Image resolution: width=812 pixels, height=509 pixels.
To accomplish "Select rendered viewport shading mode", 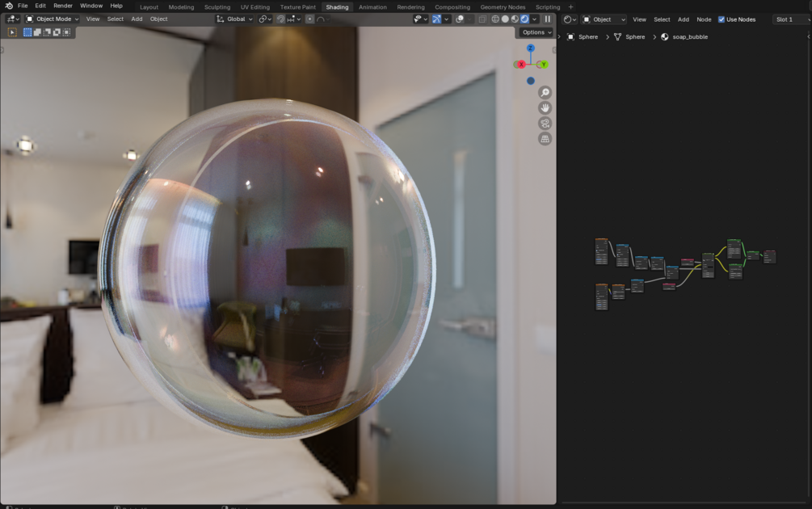I will [x=524, y=19].
